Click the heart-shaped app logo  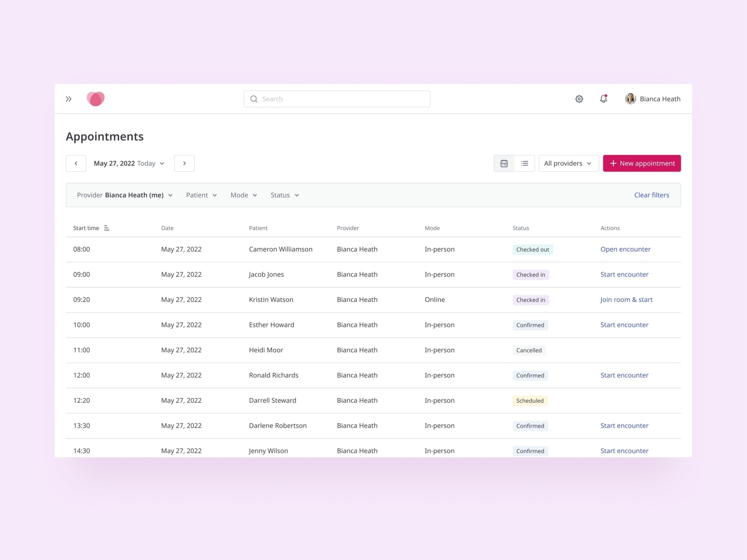[x=96, y=98]
